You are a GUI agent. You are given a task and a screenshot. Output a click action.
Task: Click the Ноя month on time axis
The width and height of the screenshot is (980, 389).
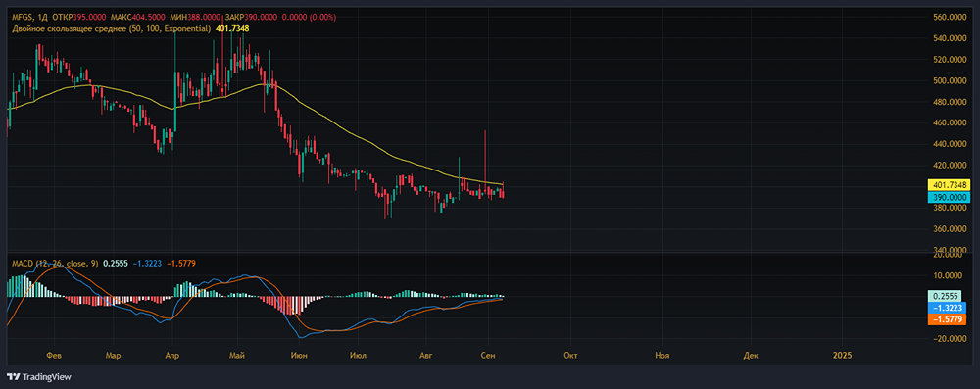661,356
